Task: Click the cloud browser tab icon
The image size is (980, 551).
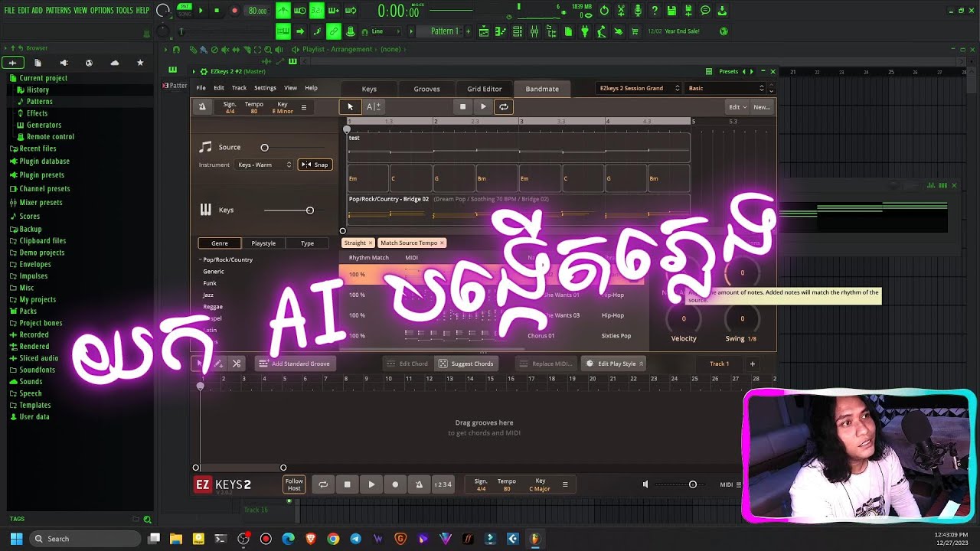Action: [x=115, y=63]
